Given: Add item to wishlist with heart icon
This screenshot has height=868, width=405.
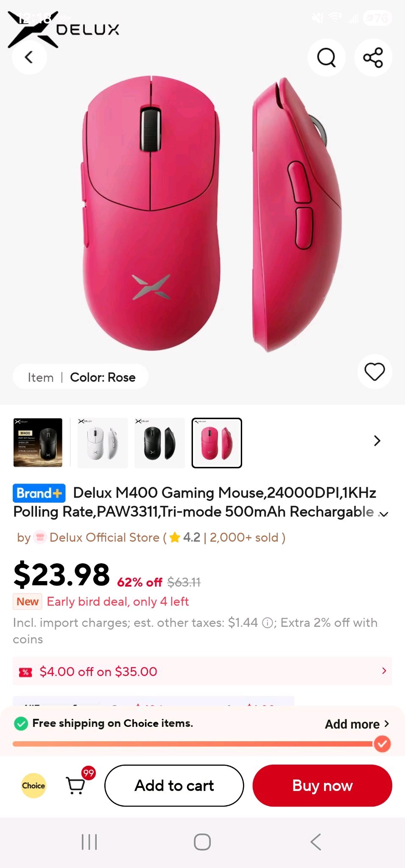Looking at the screenshot, I should [374, 372].
